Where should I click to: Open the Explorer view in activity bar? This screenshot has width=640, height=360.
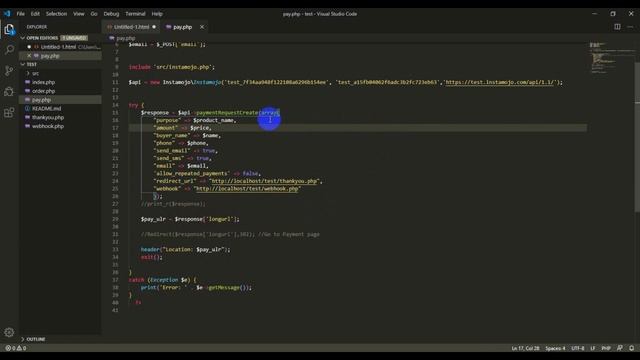9,29
